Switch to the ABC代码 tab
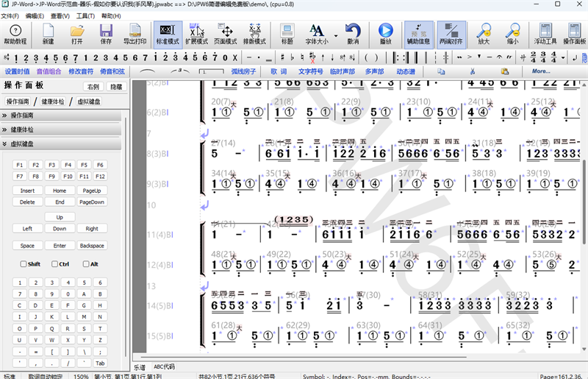 pos(164,366)
